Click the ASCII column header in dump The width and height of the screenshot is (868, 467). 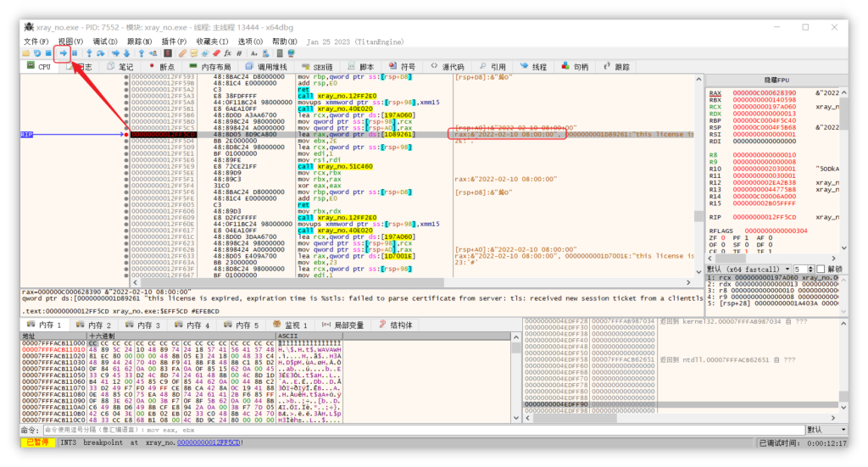(309, 336)
